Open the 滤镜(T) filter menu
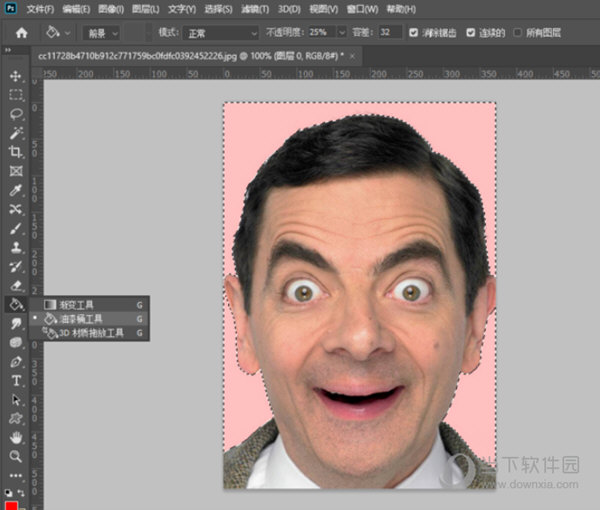600x510 pixels. pos(255,9)
